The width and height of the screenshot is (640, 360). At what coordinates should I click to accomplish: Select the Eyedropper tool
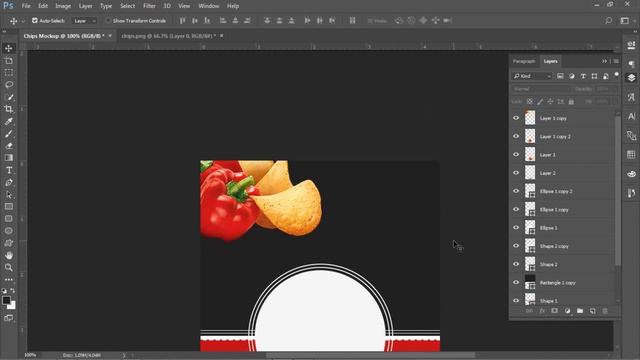tap(9, 121)
